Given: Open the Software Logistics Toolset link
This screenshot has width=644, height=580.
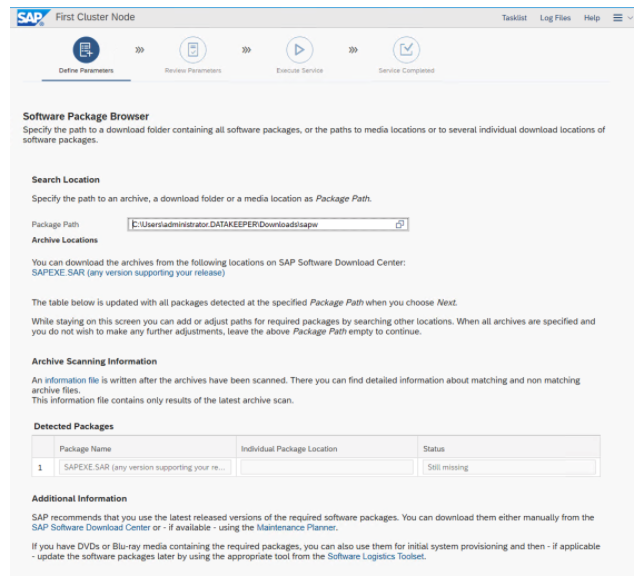Looking at the screenshot, I should 376,557.
